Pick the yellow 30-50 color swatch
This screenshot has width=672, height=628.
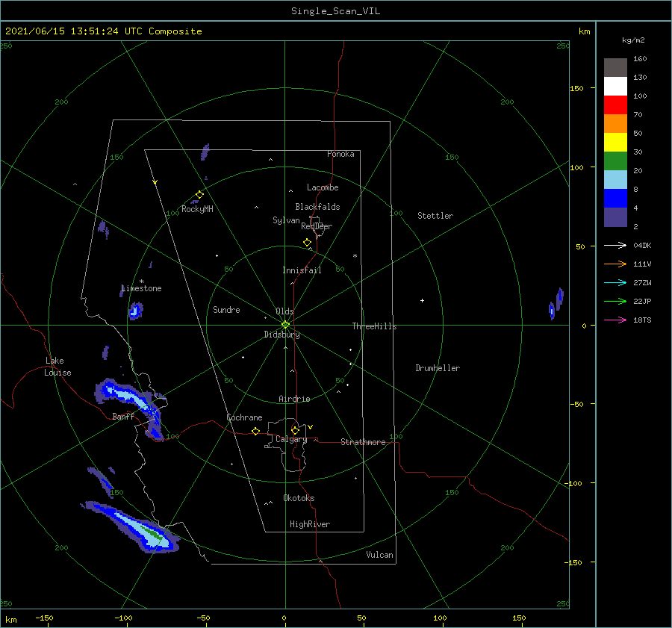tap(615, 143)
